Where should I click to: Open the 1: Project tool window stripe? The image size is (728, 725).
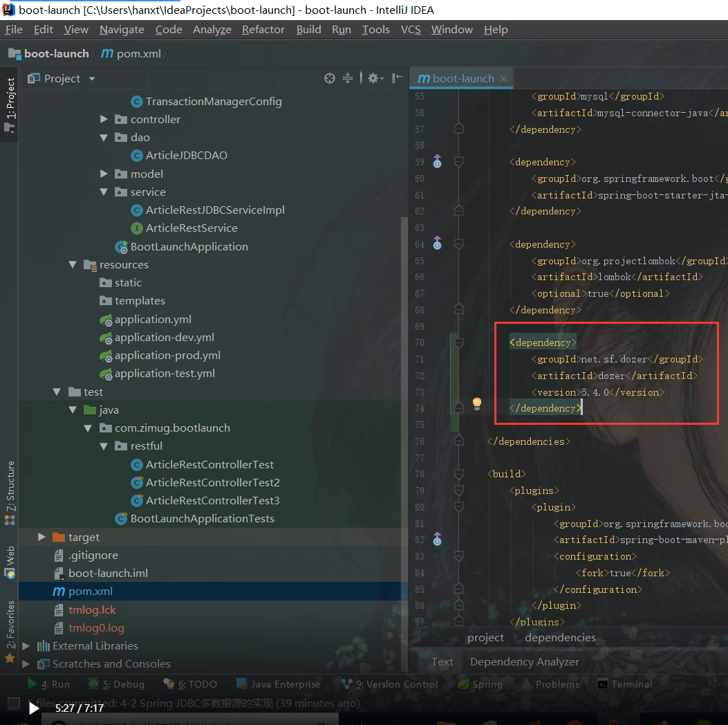[x=10, y=105]
